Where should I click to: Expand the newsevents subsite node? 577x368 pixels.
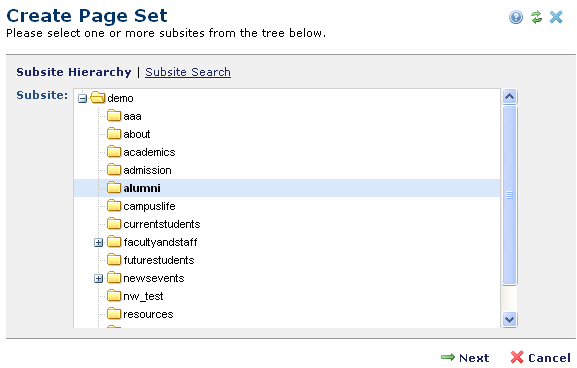[x=98, y=279]
